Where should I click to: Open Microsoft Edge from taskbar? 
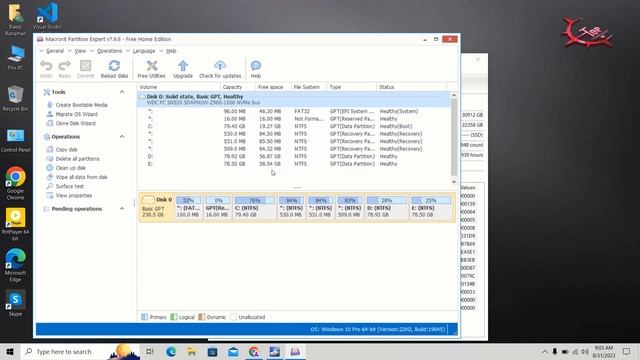pyautogui.click(x=171, y=351)
